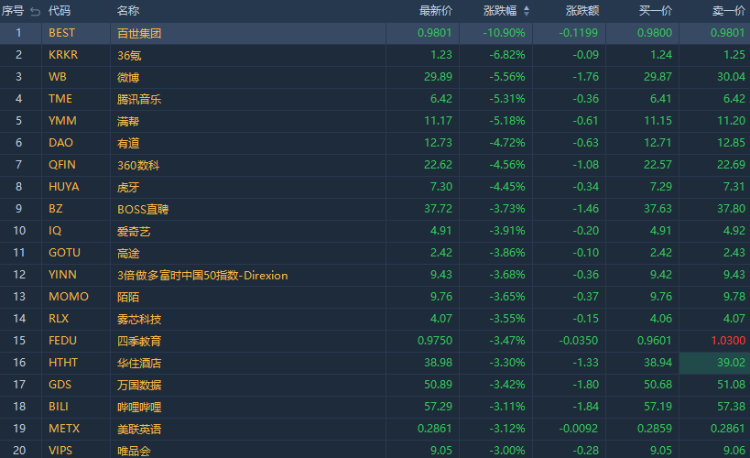Click the BILI ticker code
Viewport: 750px width, 458px height.
tap(58, 407)
